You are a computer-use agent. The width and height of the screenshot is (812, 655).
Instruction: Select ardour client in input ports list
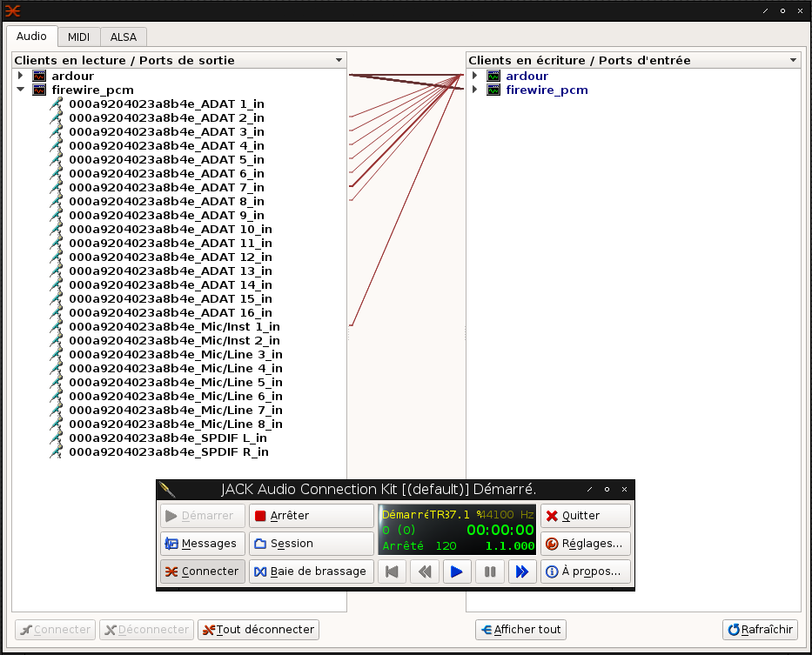[x=527, y=76]
